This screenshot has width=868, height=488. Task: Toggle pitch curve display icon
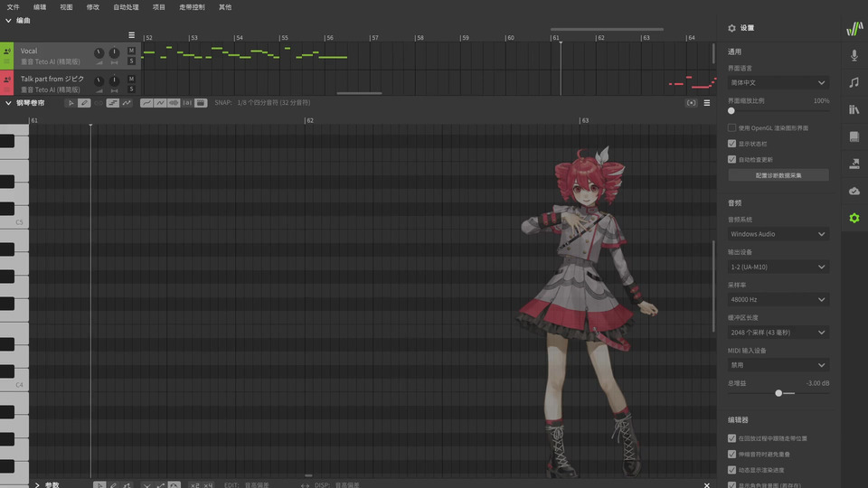tap(146, 103)
